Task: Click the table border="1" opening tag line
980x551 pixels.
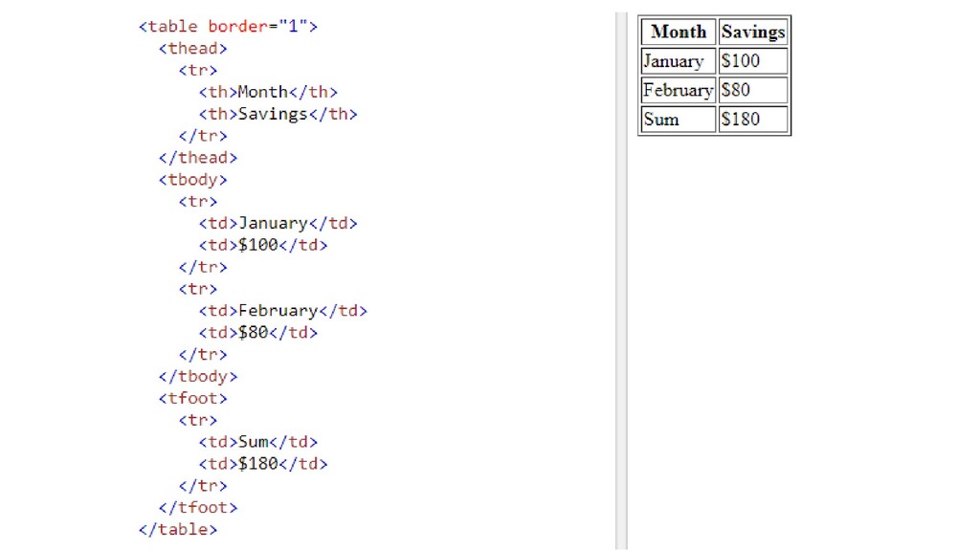Action: tap(228, 26)
